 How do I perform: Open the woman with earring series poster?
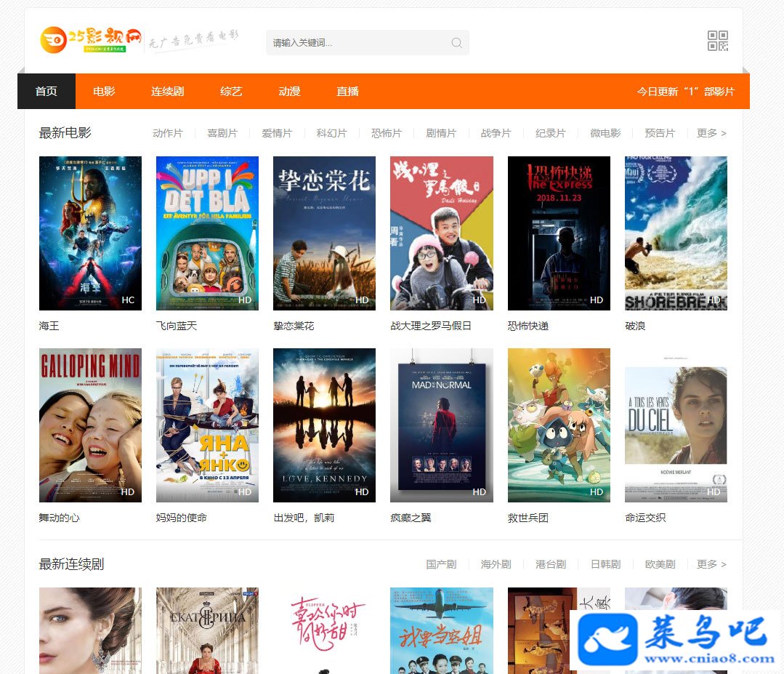tap(91, 630)
